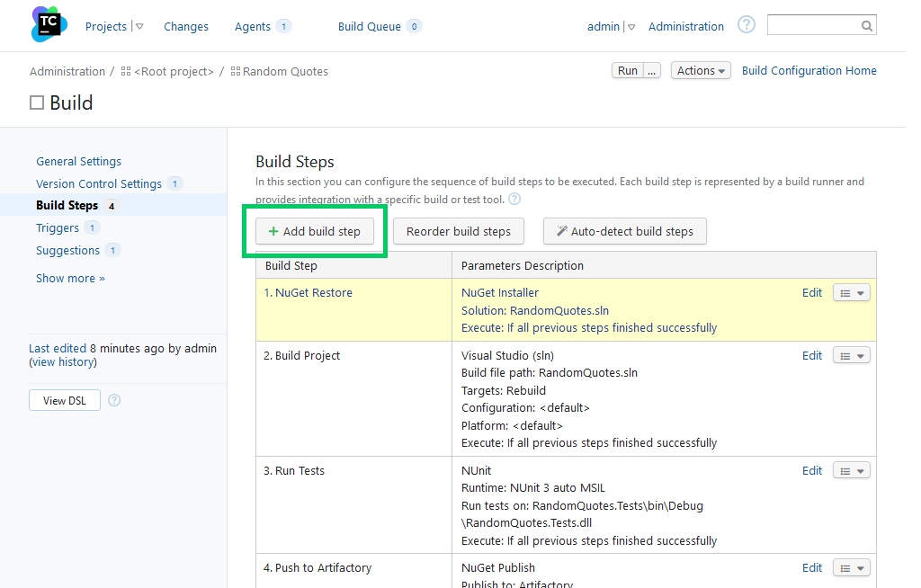The height and width of the screenshot is (588, 921).
Task: Click the Random Quotes project grid icon
Action: pyautogui.click(x=236, y=72)
